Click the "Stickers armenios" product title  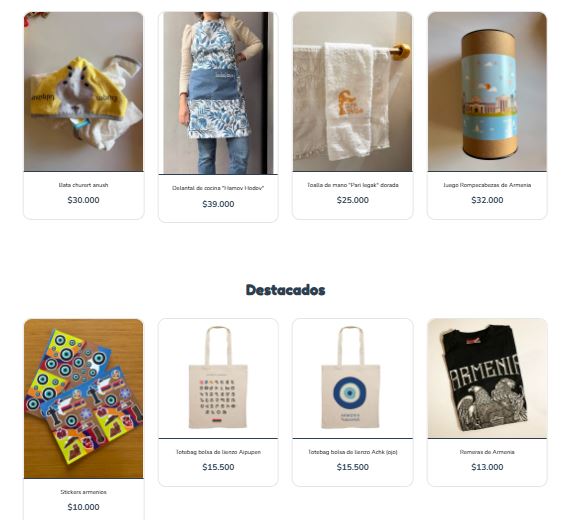click(x=84, y=492)
